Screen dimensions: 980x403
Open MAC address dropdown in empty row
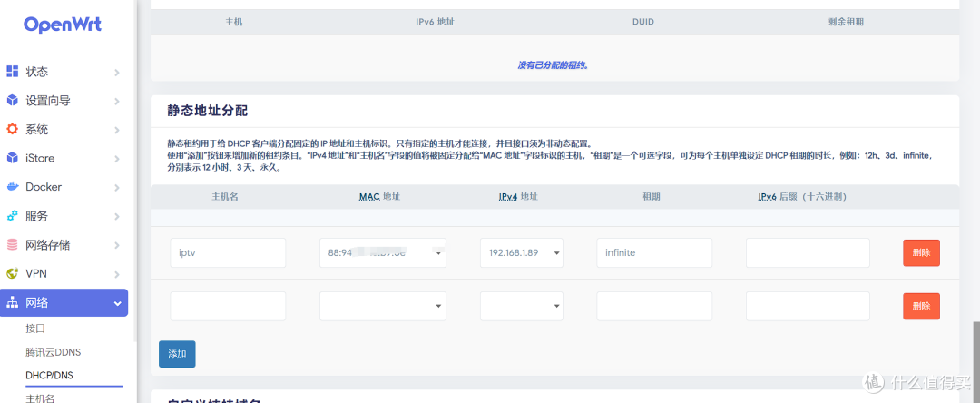(383, 306)
